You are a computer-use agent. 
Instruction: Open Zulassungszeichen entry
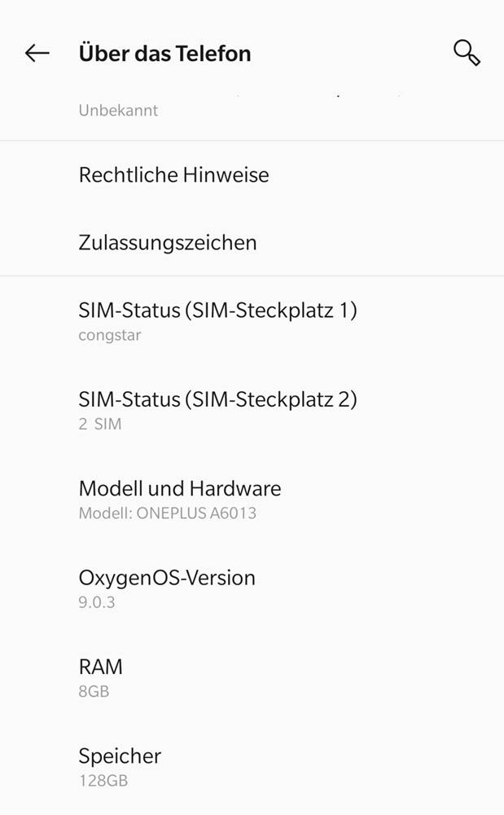pos(168,243)
